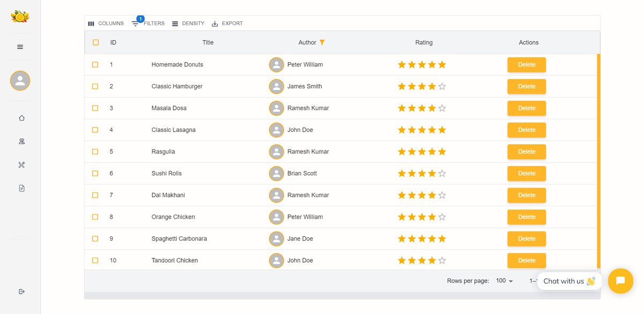
Task: Delete the Homemade Donuts recipe
Action: (526, 65)
